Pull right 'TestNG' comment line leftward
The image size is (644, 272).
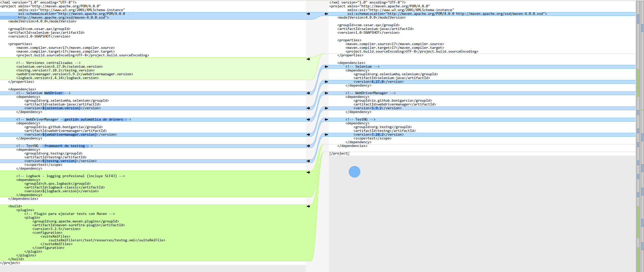pyautogui.click(x=326, y=120)
